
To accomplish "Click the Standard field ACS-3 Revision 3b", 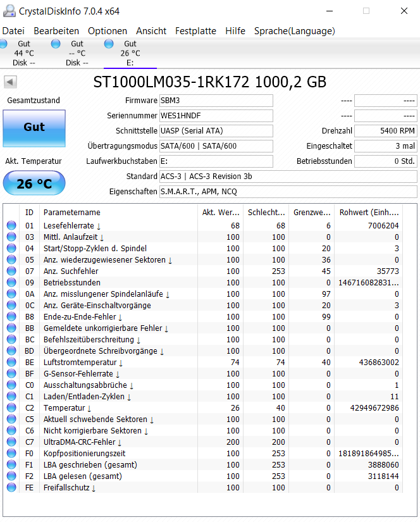I will point(288,177).
